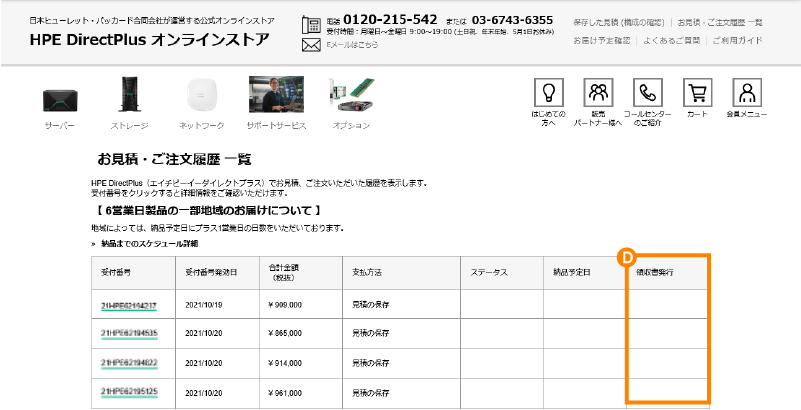Click the ¥909,000 amount cell

(x=301, y=305)
